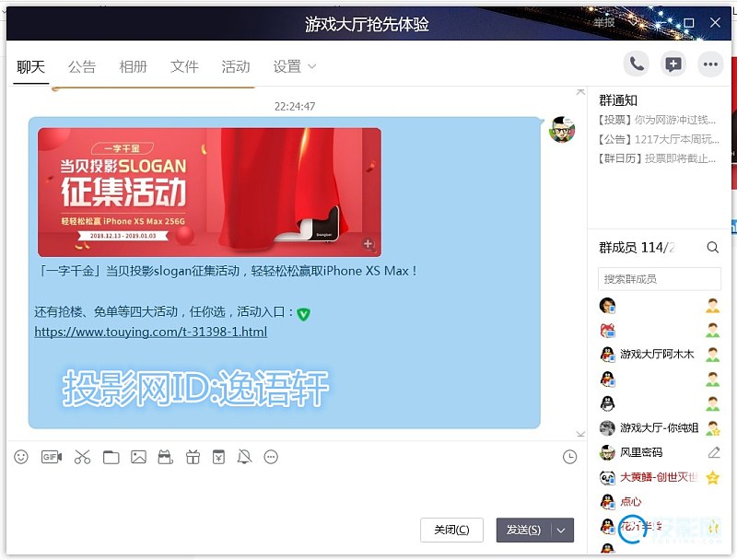Click the send picture icon
This screenshot has width=737, height=560.
138,457
